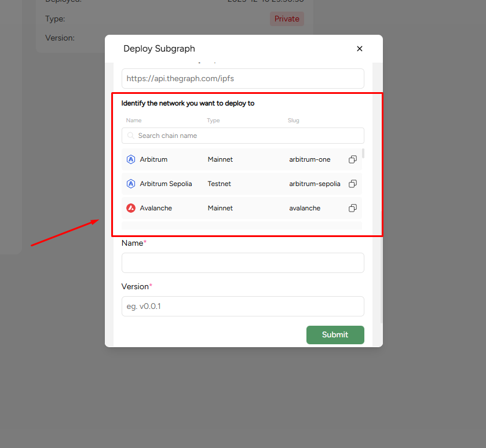Click the Version input field
Viewport: 486px width, 448px height.
[x=243, y=307]
